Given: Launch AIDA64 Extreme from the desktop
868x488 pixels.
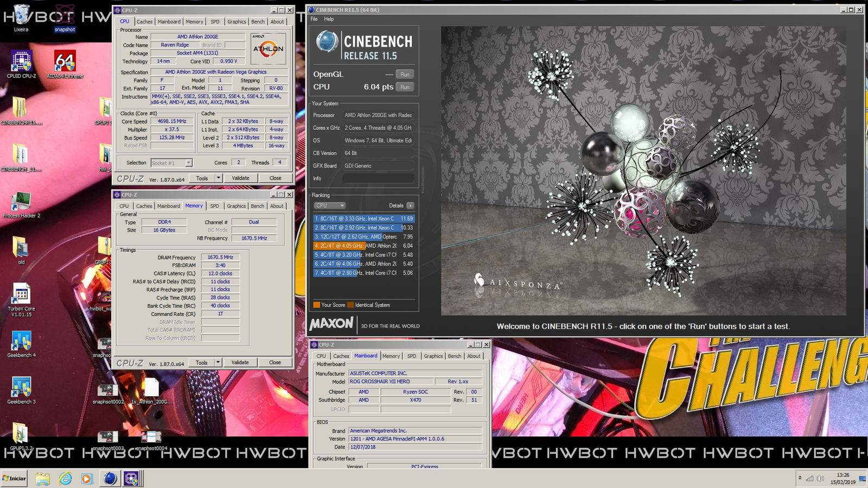Looking at the screenshot, I should [x=65, y=62].
